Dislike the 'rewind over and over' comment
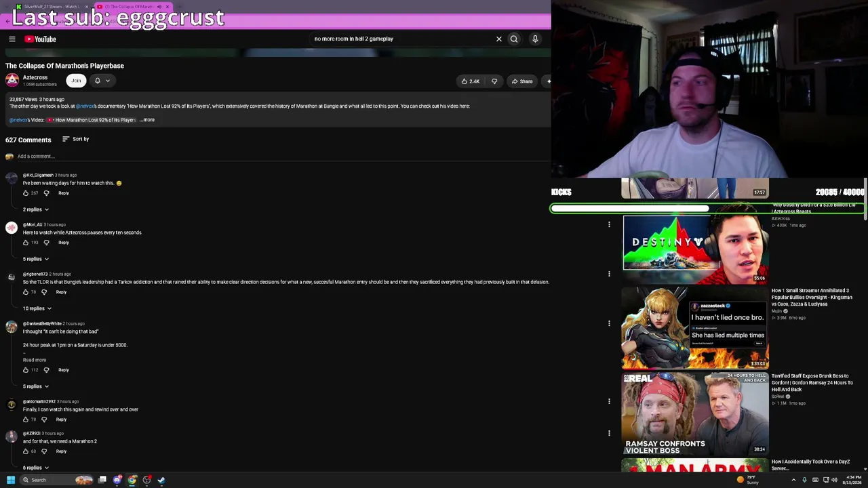The image size is (868, 488). tap(44, 420)
